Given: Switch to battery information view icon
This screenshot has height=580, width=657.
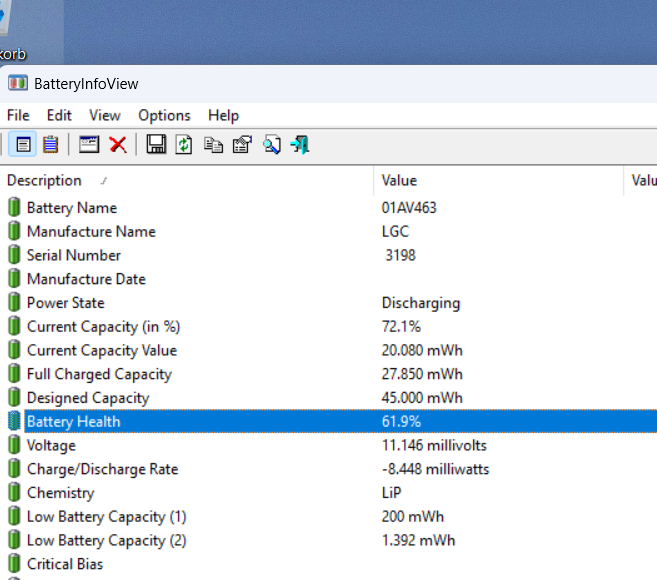Looking at the screenshot, I should (23, 145).
